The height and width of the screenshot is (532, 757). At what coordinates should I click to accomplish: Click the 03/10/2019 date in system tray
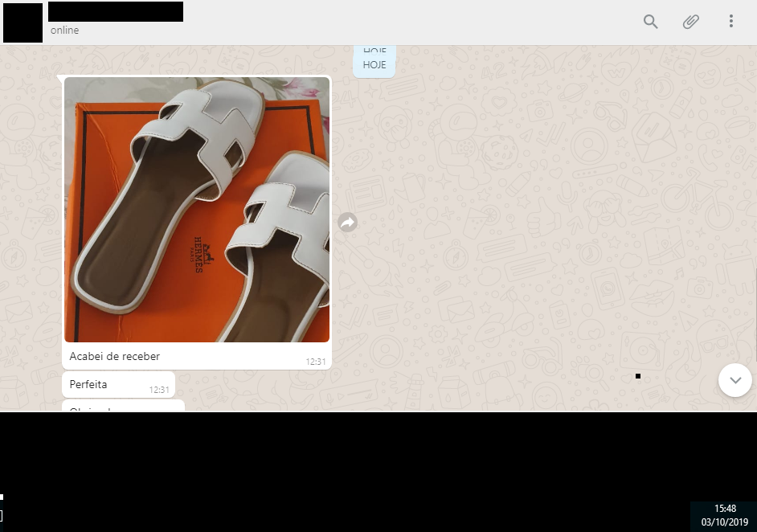[724, 522]
